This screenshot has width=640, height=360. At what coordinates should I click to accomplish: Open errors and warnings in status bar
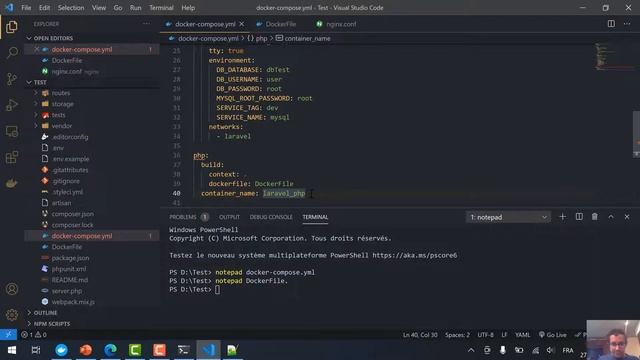pyautogui.click(x=33, y=335)
